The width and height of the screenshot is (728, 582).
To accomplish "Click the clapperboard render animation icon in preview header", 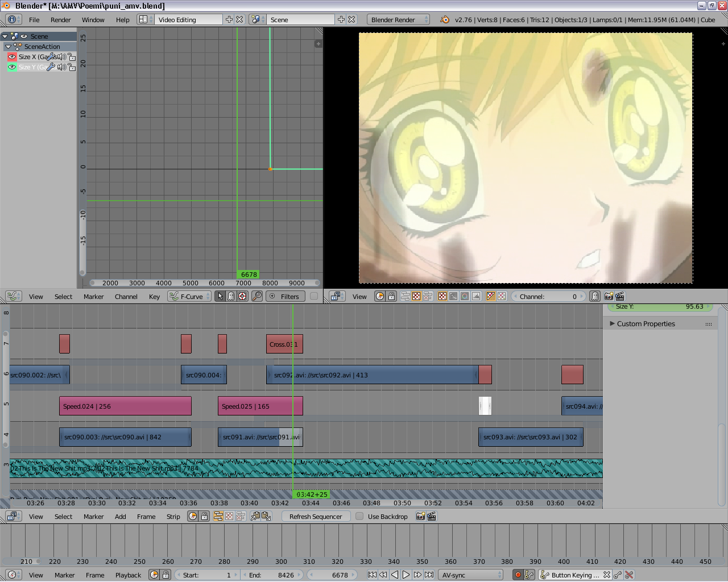I will [620, 296].
